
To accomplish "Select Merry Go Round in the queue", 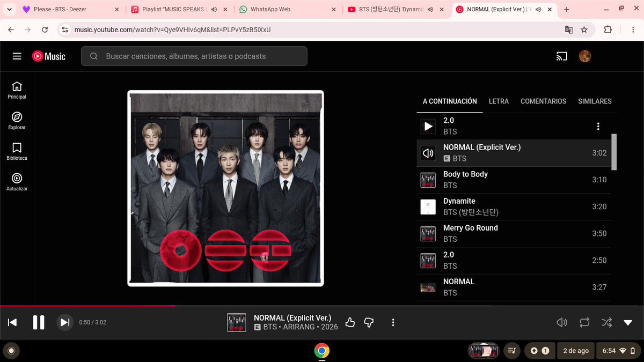I will click(514, 233).
